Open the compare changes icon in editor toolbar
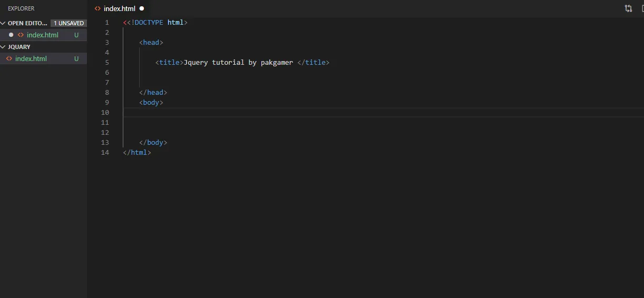Viewport: 644px width, 298px height. [628, 8]
